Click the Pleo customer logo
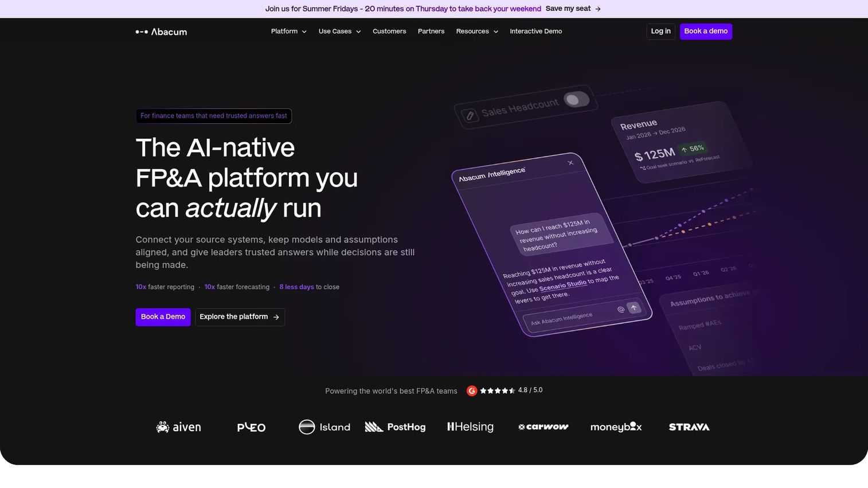This screenshot has height=488, width=868. 251,427
